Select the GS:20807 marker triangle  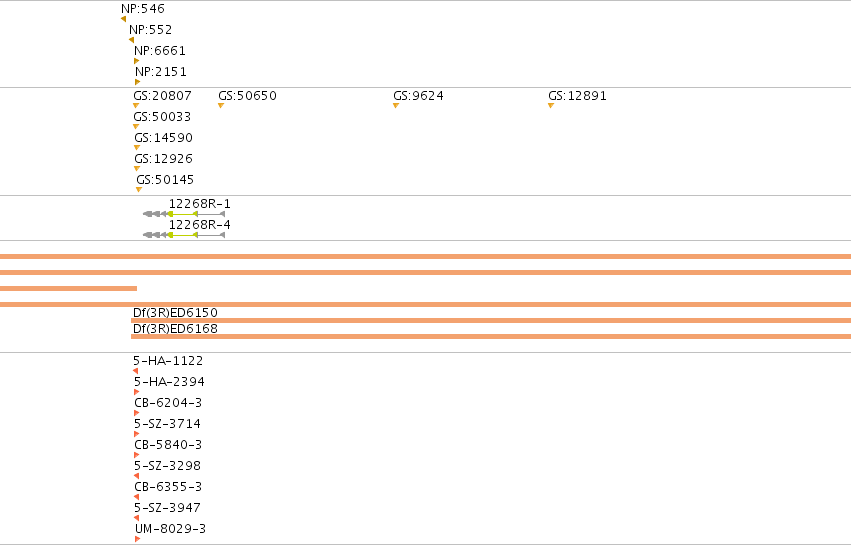(x=136, y=106)
